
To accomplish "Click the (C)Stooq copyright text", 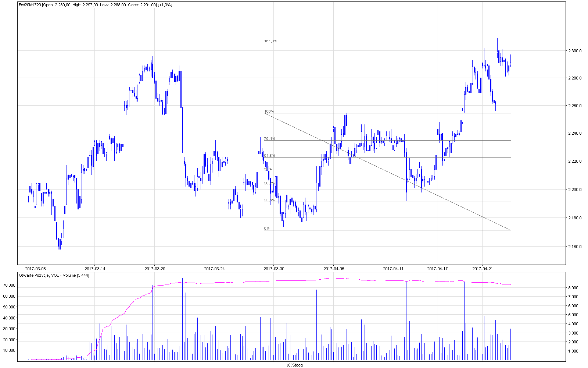I will (x=294, y=365).
